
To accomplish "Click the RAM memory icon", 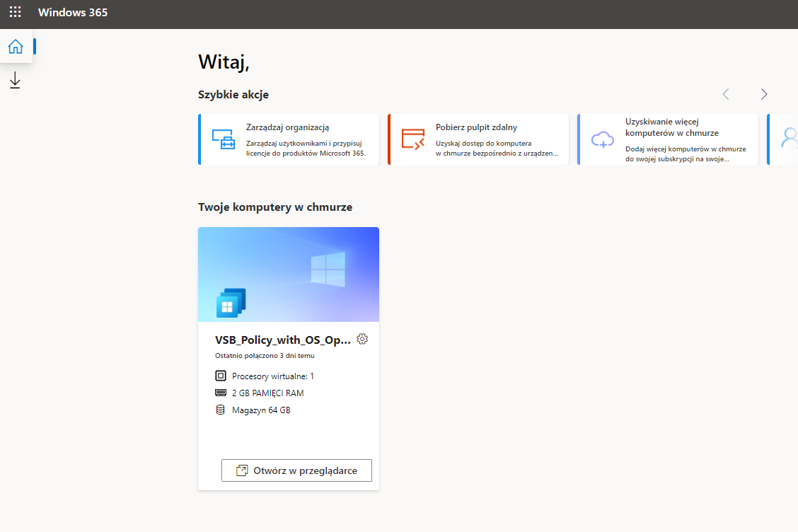I will point(220,393).
